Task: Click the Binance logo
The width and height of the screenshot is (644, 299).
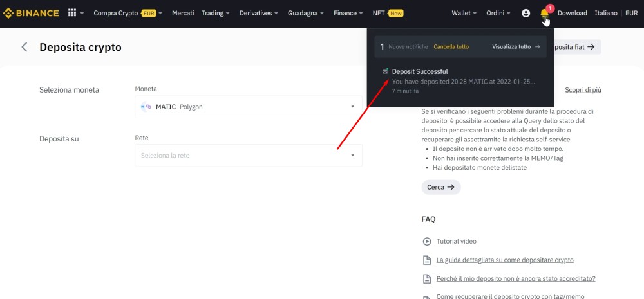Action: click(x=31, y=13)
